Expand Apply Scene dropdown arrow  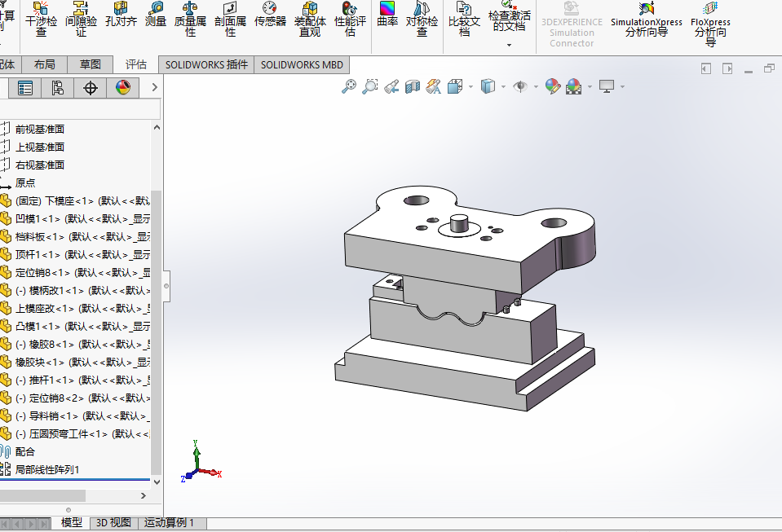pyautogui.click(x=590, y=86)
